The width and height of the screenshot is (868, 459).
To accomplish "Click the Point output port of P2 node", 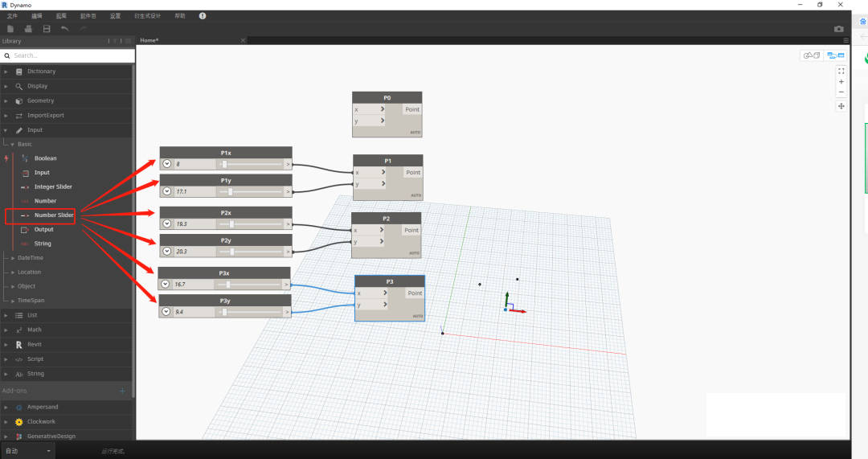I will [411, 231].
